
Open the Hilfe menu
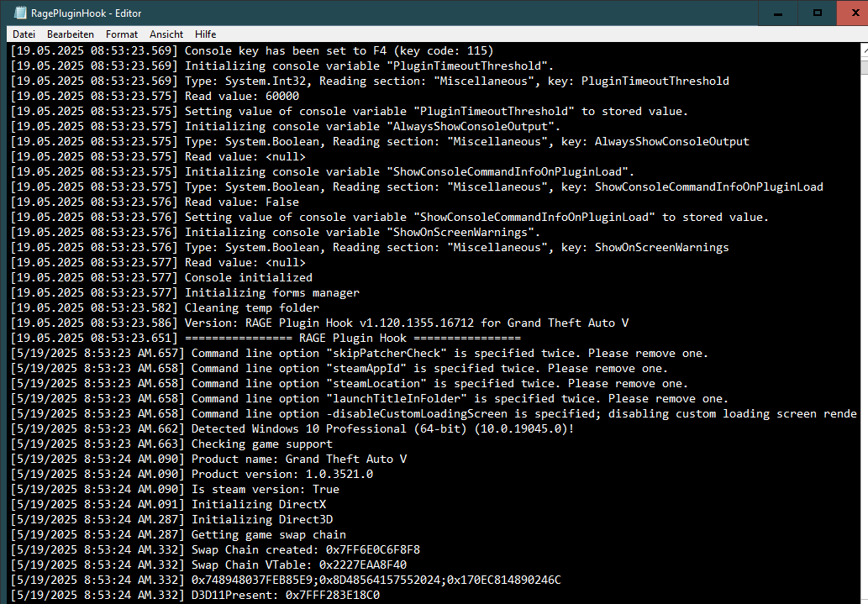click(x=205, y=34)
